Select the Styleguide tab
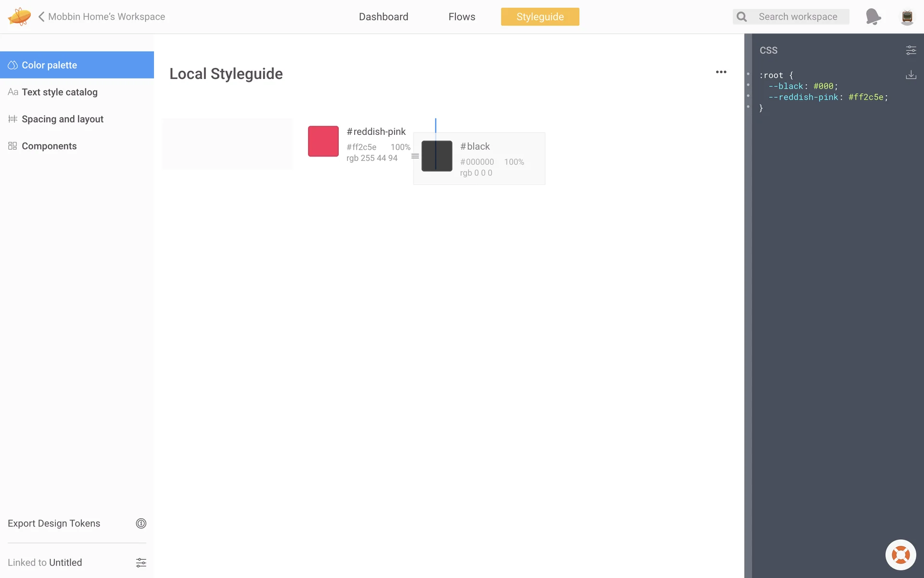The width and height of the screenshot is (924, 578). point(539,17)
